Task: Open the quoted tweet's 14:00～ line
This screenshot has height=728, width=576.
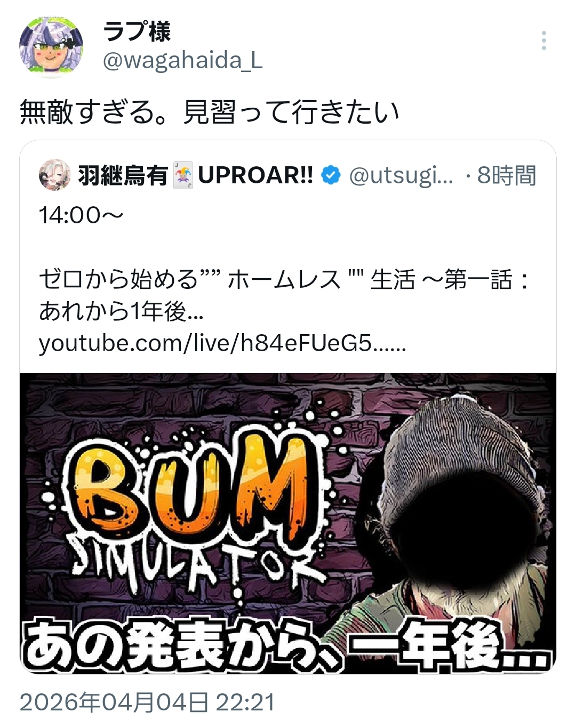Action: point(81,215)
